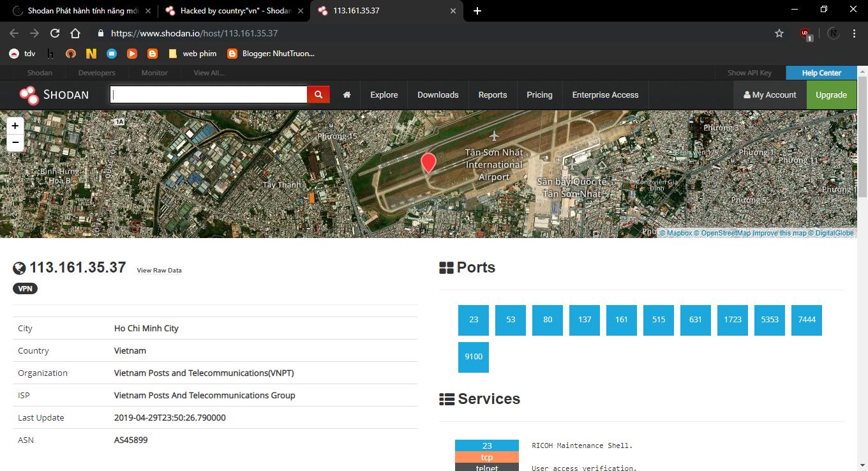Open the first Blogger bookmark icon

coord(153,54)
